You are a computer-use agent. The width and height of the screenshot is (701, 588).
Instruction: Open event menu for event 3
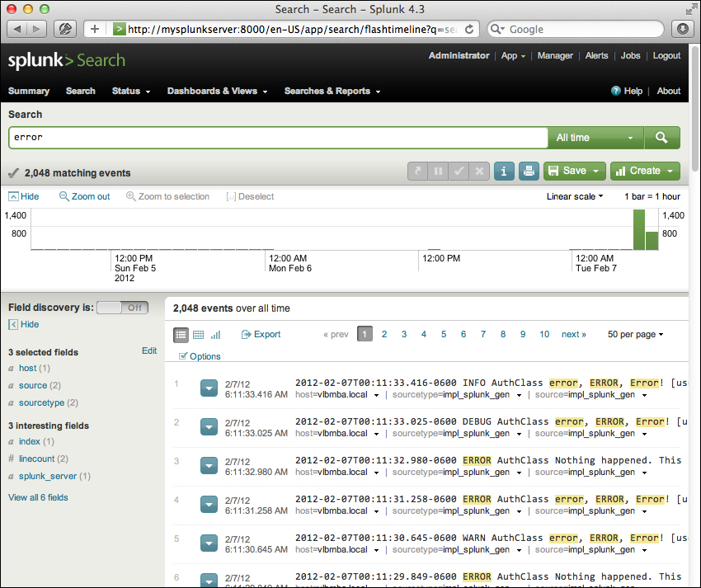(209, 465)
